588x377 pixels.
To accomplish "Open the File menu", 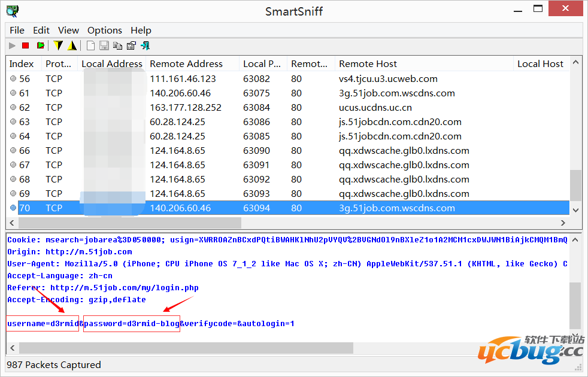I will (17, 30).
